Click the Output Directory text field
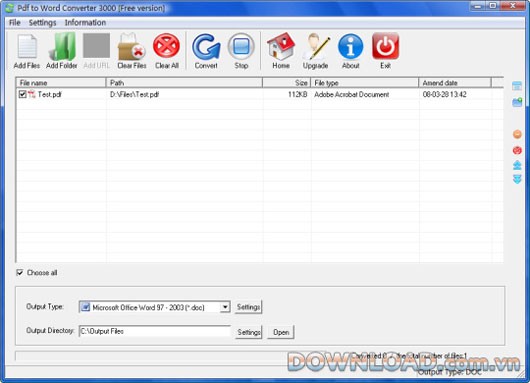The image size is (530, 383). click(155, 331)
